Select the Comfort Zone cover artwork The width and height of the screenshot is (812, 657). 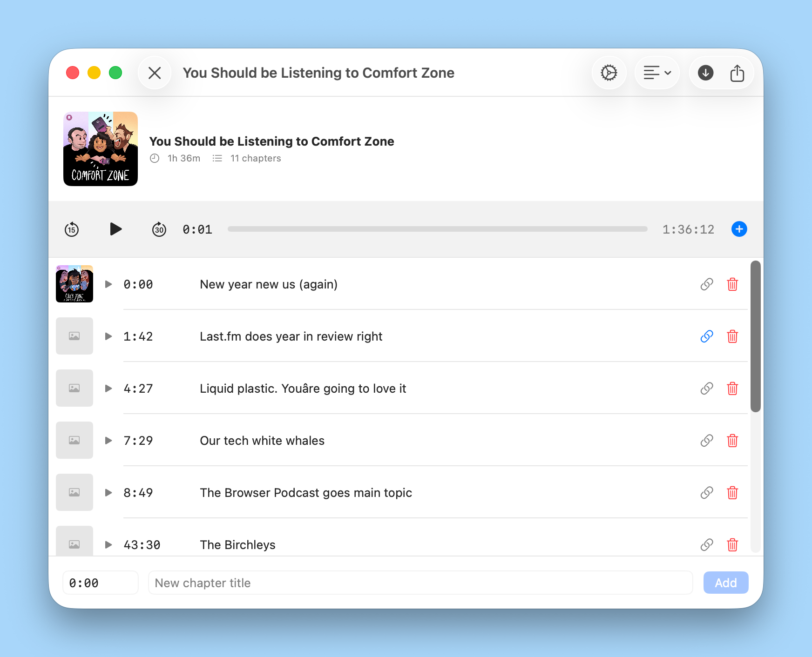click(x=100, y=149)
